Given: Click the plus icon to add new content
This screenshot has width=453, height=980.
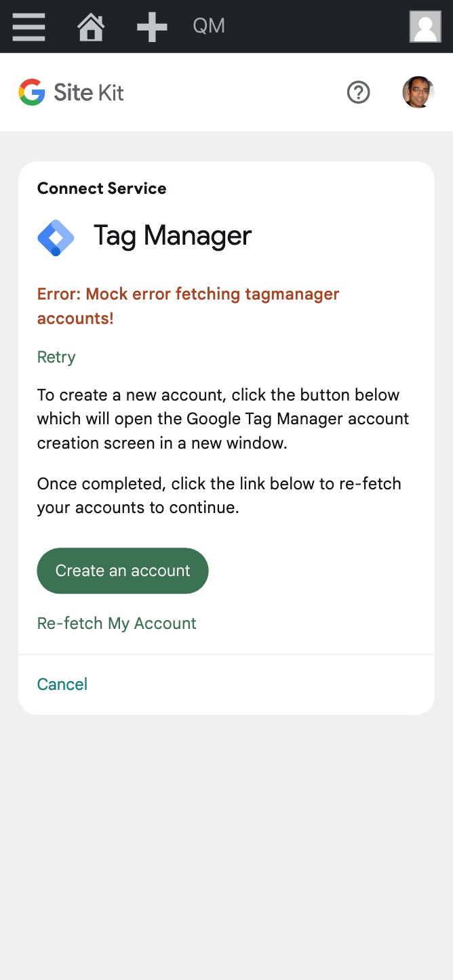Looking at the screenshot, I should [x=151, y=26].
